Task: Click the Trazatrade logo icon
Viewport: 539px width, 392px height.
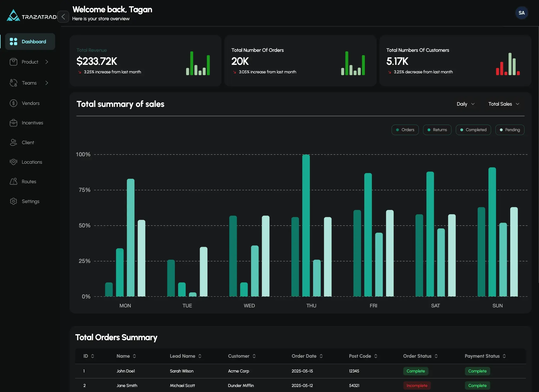Action: (13, 16)
